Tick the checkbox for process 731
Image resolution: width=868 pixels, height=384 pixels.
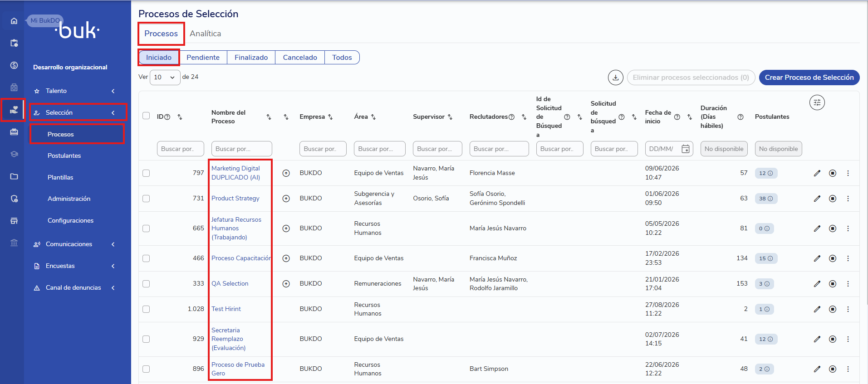[x=146, y=199]
